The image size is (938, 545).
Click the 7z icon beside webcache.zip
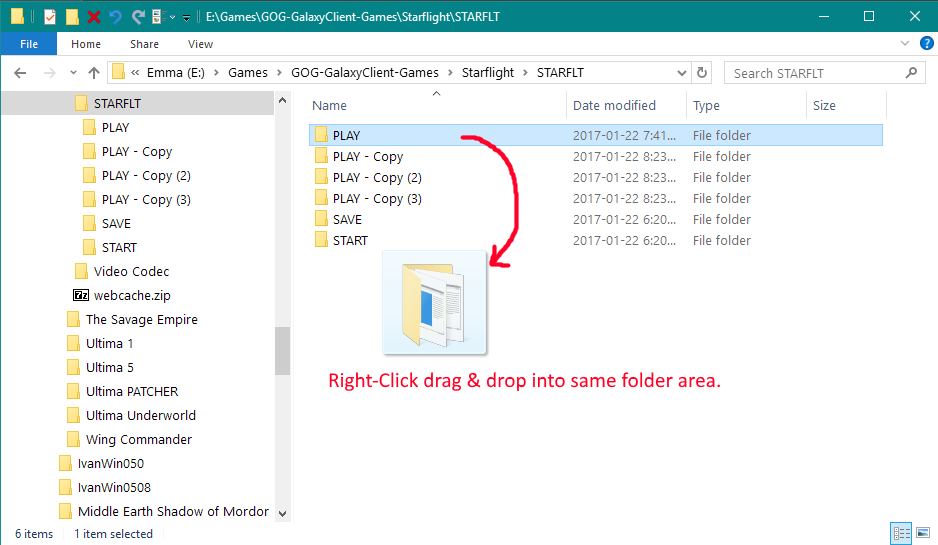coord(81,295)
